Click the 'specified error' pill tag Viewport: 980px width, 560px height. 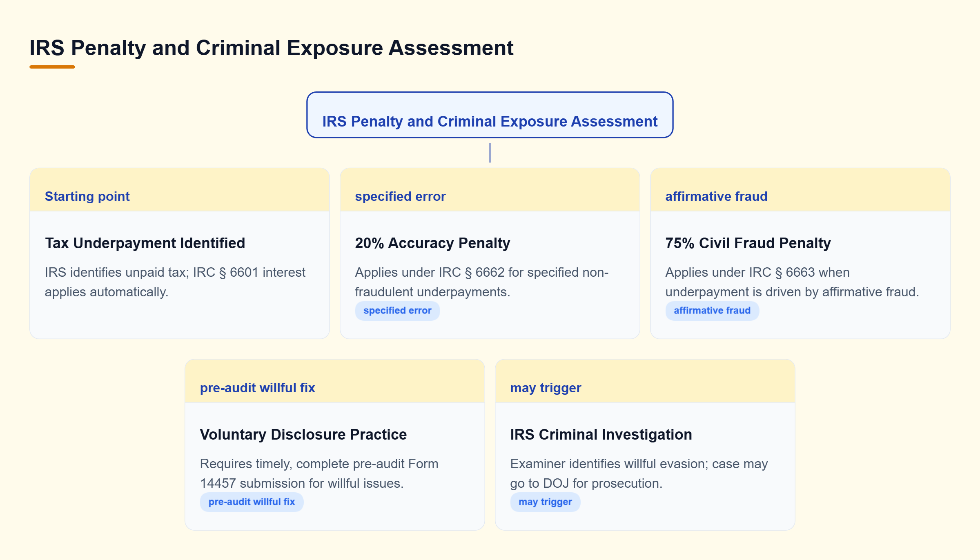coord(397,311)
